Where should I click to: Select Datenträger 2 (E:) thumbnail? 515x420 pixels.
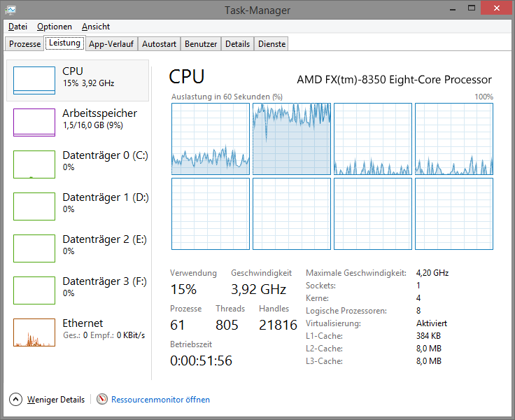(x=34, y=248)
